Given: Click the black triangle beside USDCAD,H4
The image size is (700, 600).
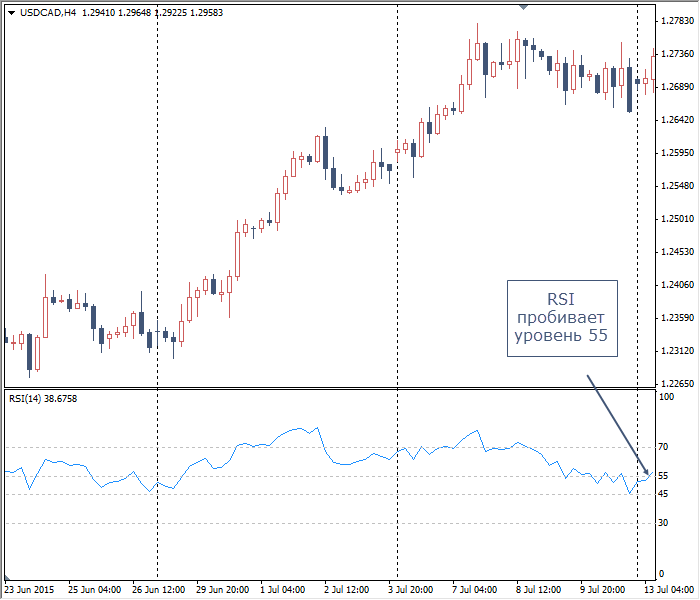Looking at the screenshot, I should pyautogui.click(x=10, y=13).
